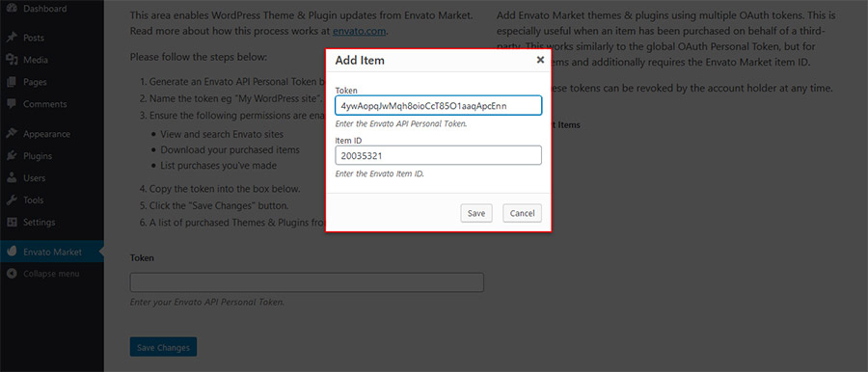
Task: Click 'Enter your Envato API Personal Token.' hint
Action: pyautogui.click(x=207, y=303)
